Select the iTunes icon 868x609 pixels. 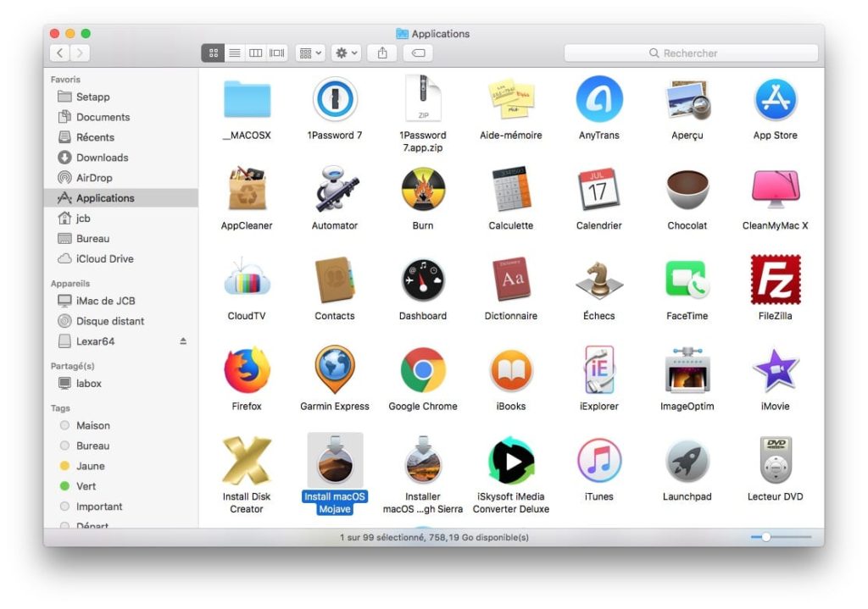click(x=599, y=460)
